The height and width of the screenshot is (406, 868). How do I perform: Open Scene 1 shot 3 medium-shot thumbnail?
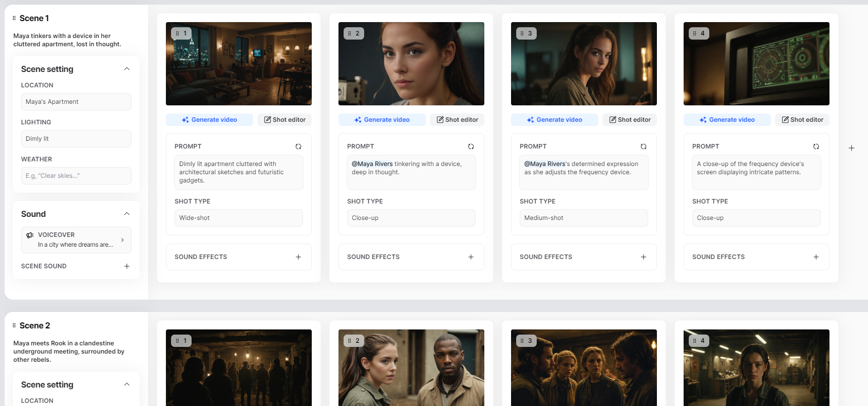coord(584,64)
